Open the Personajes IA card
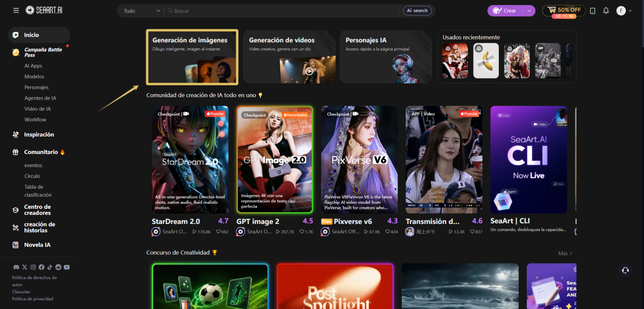This screenshot has width=644, height=309. click(x=386, y=57)
